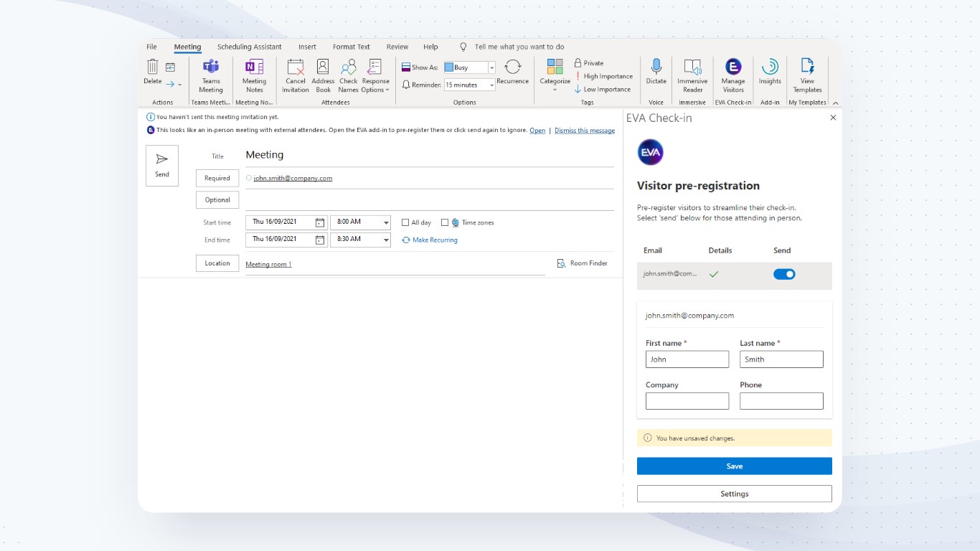Toggle Send switch for john.smith visitor

coord(784,274)
